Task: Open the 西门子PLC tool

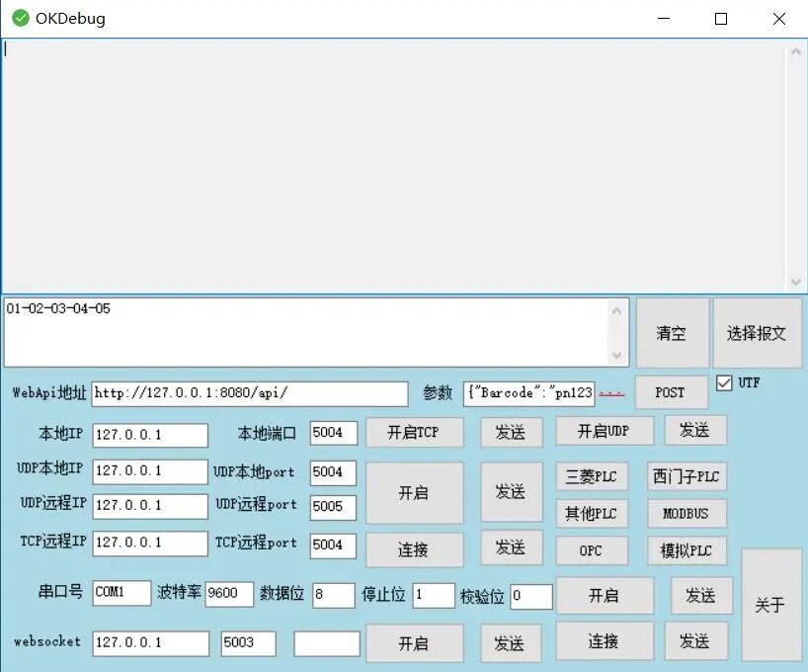Action: [x=687, y=476]
